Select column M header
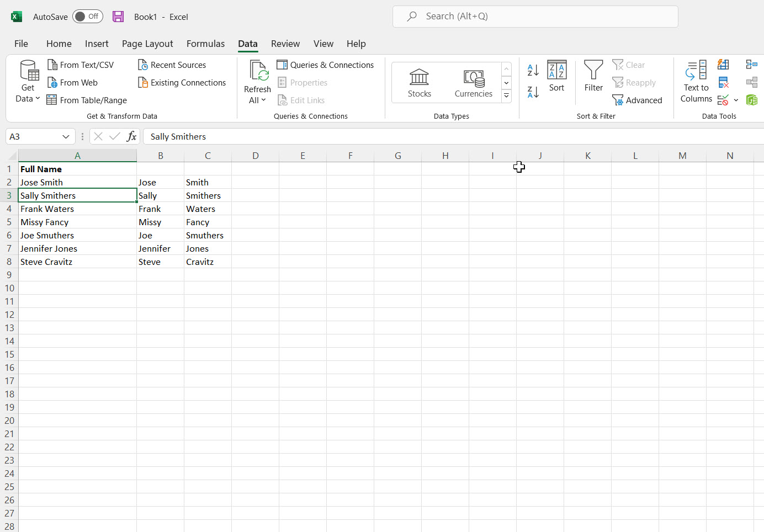The height and width of the screenshot is (532, 764). tap(683, 156)
